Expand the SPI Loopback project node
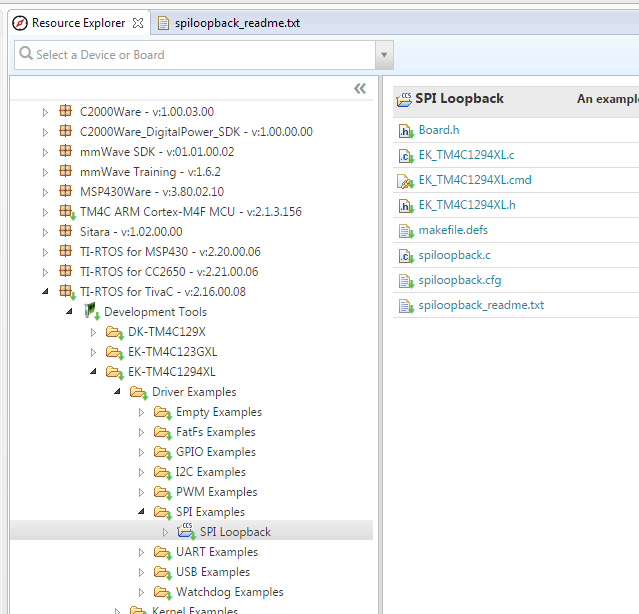The height and width of the screenshot is (614, 639). [165, 532]
